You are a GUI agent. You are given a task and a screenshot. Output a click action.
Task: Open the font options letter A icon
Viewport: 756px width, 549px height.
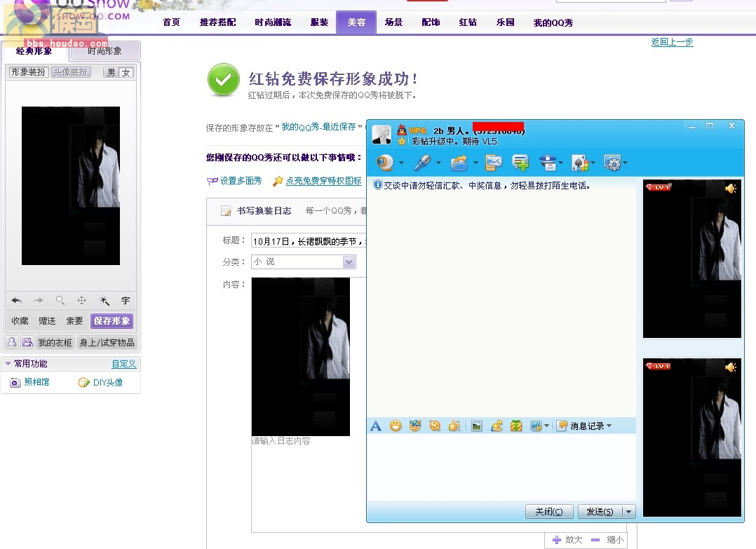376,426
